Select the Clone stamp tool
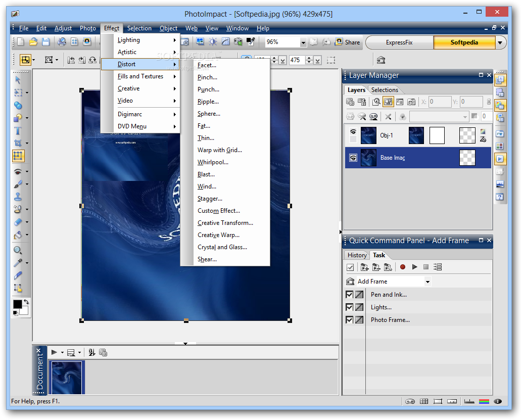522x420 pixels. tap(18, 197)
